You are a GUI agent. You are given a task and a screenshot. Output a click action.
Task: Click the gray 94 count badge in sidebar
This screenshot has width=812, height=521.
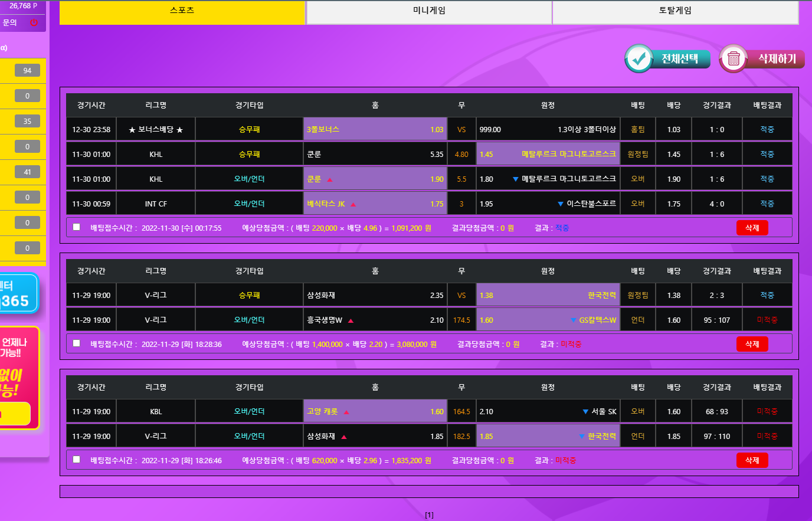point(27,71)
